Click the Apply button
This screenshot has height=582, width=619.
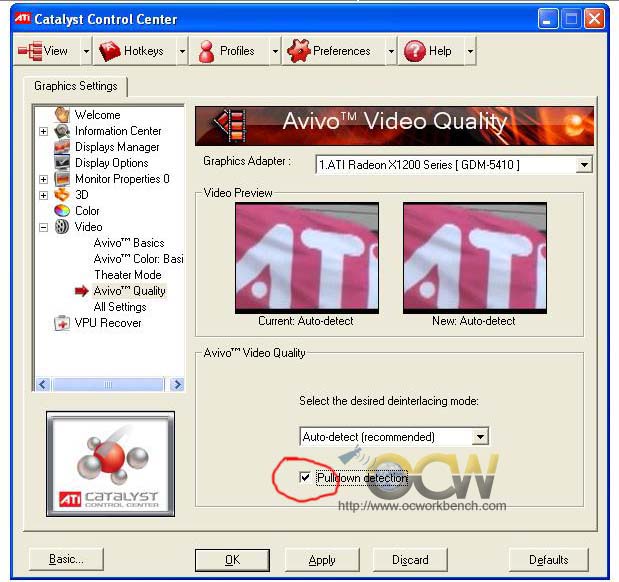pos(322,560)
